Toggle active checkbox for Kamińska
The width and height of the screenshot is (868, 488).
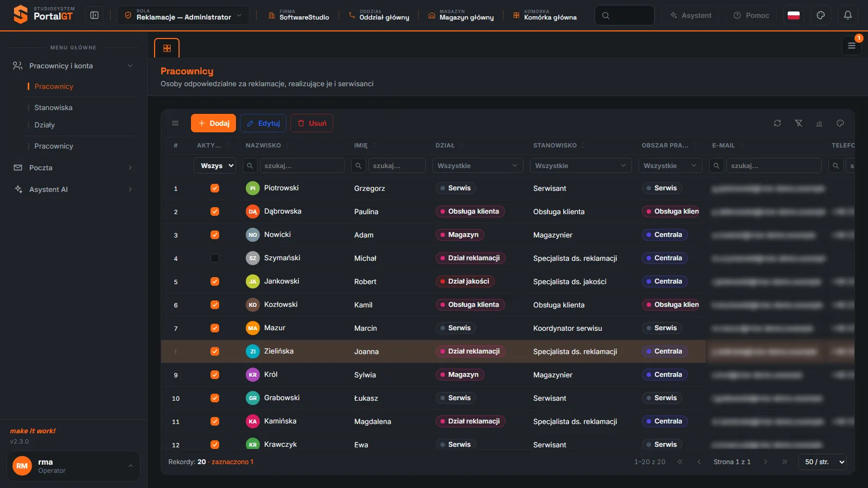[215, 421]
